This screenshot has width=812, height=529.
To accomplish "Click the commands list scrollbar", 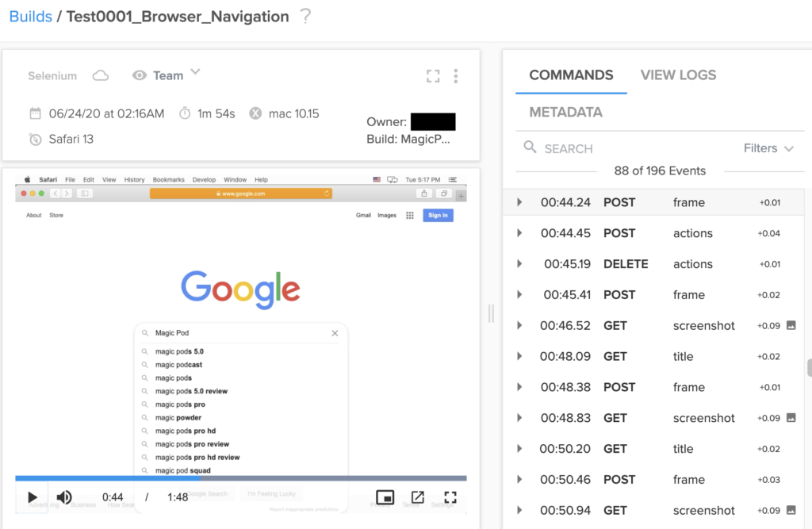I will 809,367.
